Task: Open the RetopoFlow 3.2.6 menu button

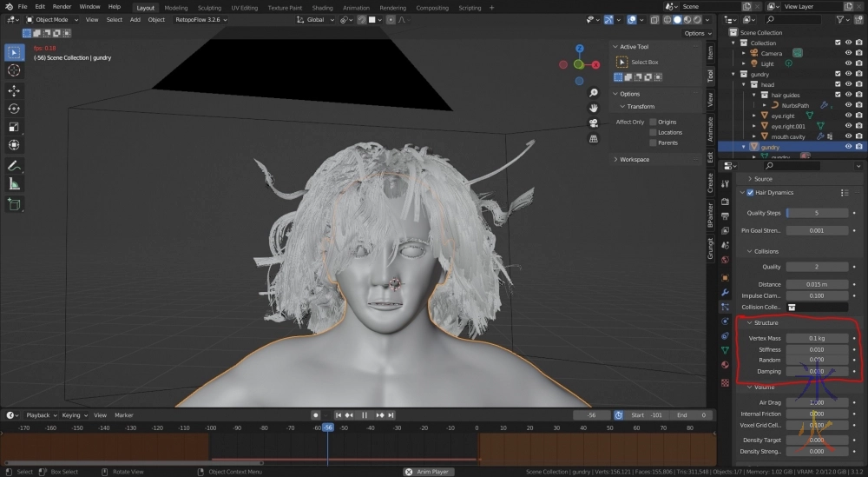Action: (199, 19)
